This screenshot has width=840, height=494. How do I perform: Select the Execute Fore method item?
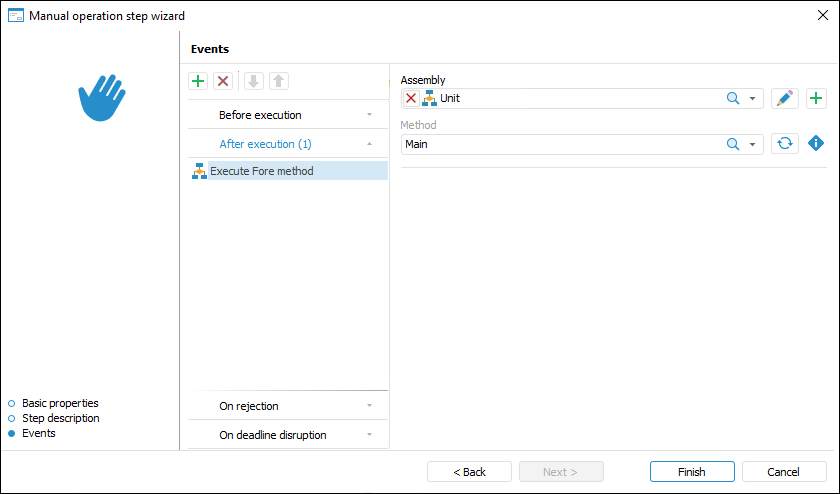point(262,171)
